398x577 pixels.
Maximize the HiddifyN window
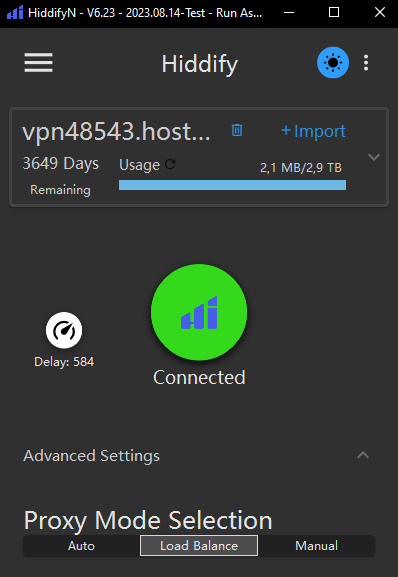[x=334, y=13]
